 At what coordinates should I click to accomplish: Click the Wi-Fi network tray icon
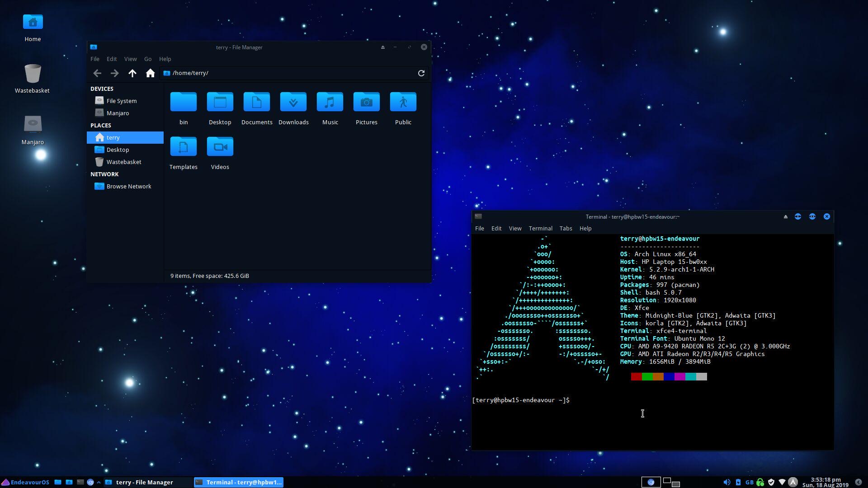coord(782,482)
